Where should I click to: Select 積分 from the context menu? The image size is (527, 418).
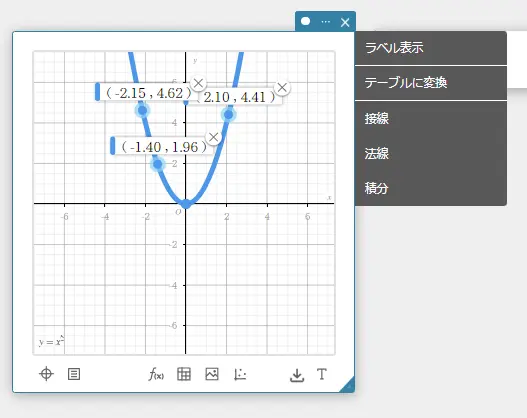tap(431, 188)
